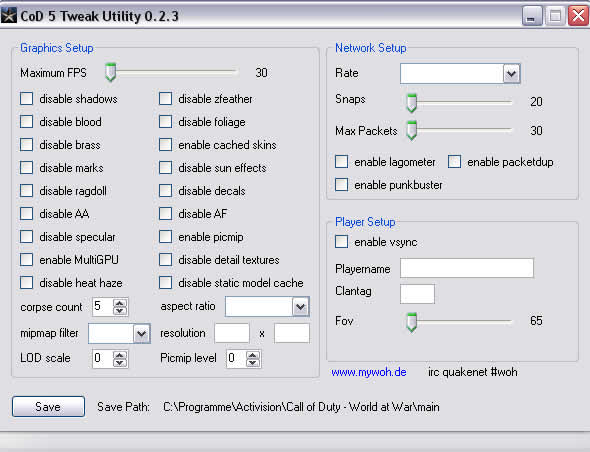Click the Fov value 65
The width and height of the screenshot is (590, 452).
(536, 321)
